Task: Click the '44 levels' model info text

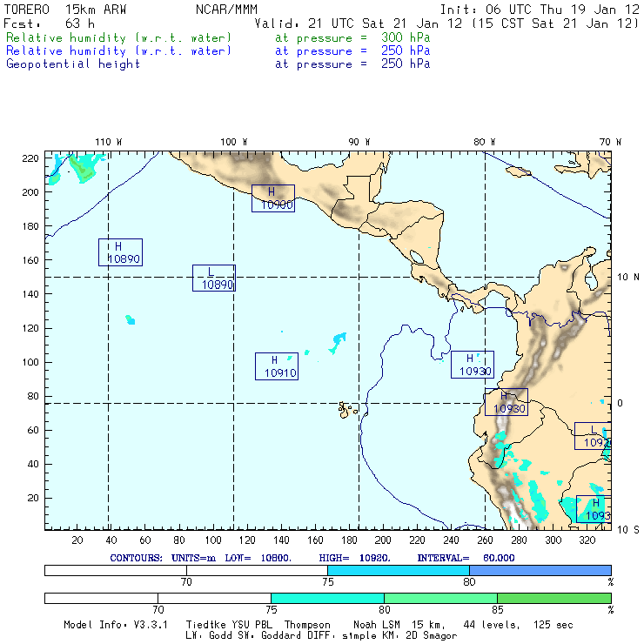Action: pos(491,625)
